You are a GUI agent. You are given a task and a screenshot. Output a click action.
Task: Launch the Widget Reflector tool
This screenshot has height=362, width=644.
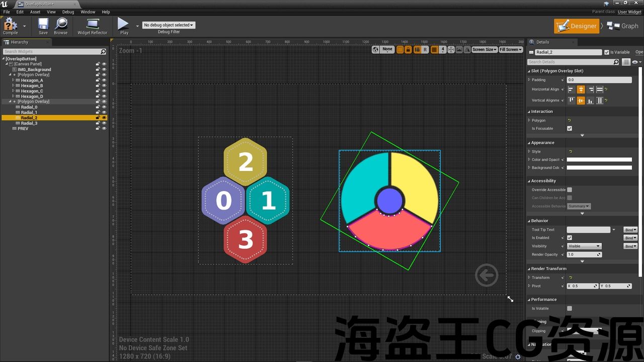(92, 25)
